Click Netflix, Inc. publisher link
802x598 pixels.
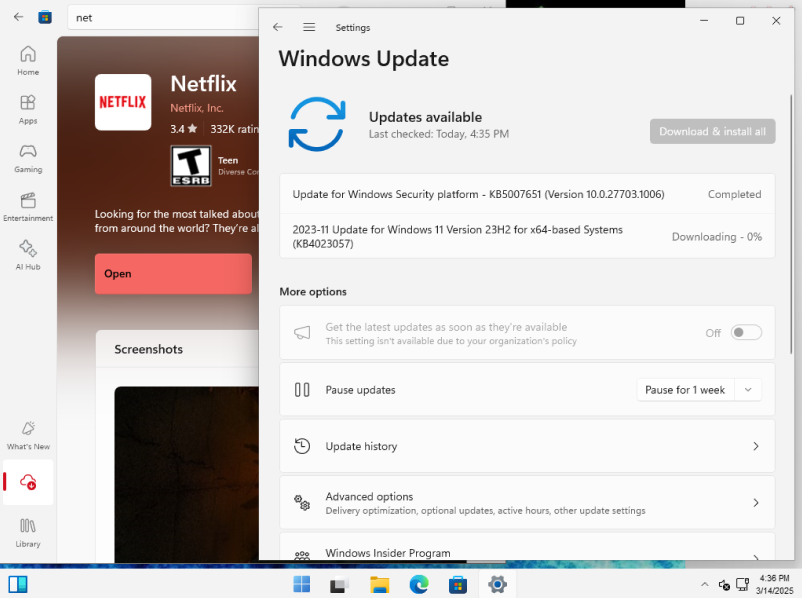[x=197, y=108]
